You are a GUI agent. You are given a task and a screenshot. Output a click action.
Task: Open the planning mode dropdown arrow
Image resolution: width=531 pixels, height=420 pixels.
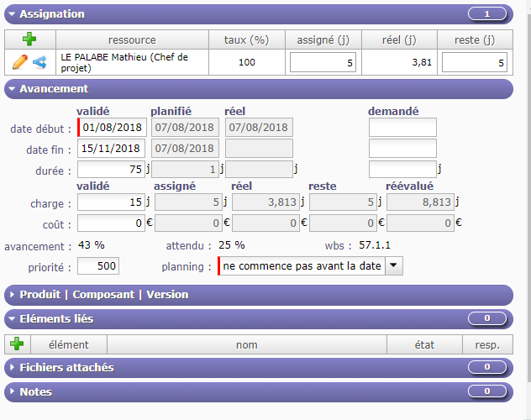[x=394, y=265]
